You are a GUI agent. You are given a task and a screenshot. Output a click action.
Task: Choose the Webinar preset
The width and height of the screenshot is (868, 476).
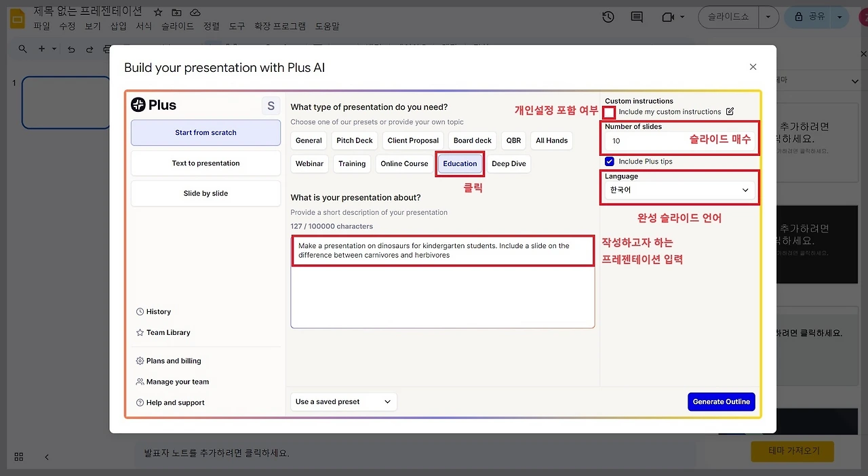click(x=309, y=163)
